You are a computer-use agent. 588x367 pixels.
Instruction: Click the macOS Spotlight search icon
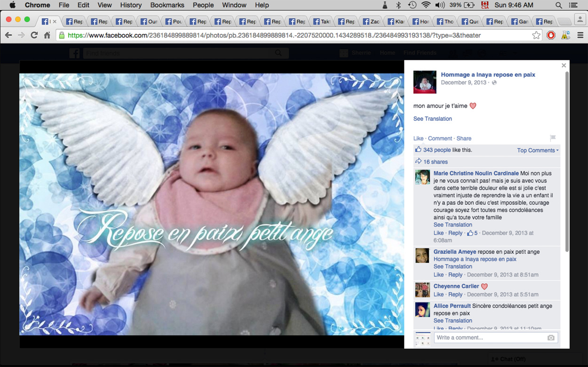(x=559, y=5)
